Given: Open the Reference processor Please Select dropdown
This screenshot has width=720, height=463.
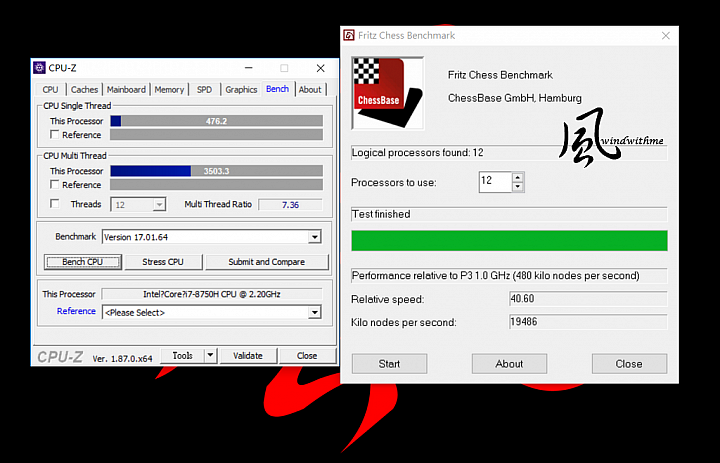Looking at the screenshot, I should point(315,312).
